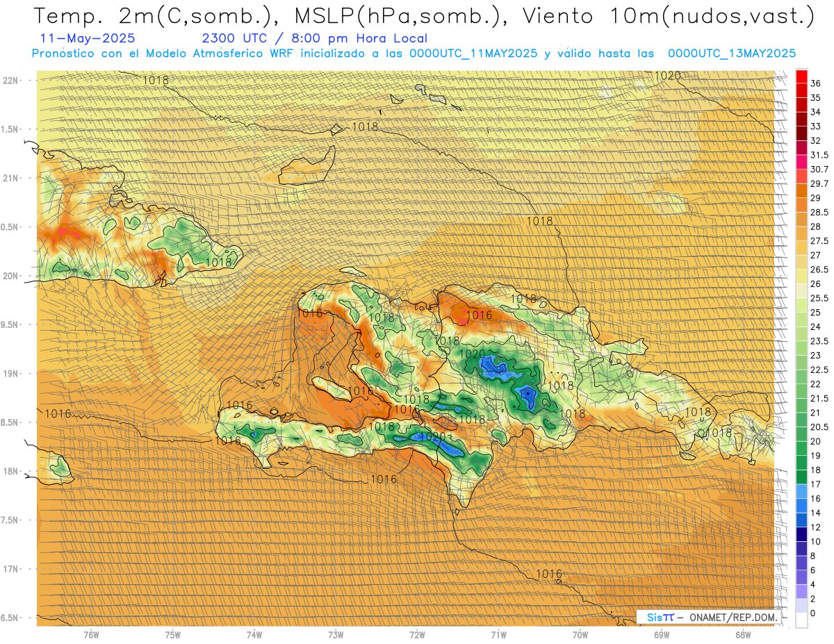Image resolution: width=834 pixels, height=644 pixels.
Task: Click the legend value '21.5'
Action: [x=819, y=398]
